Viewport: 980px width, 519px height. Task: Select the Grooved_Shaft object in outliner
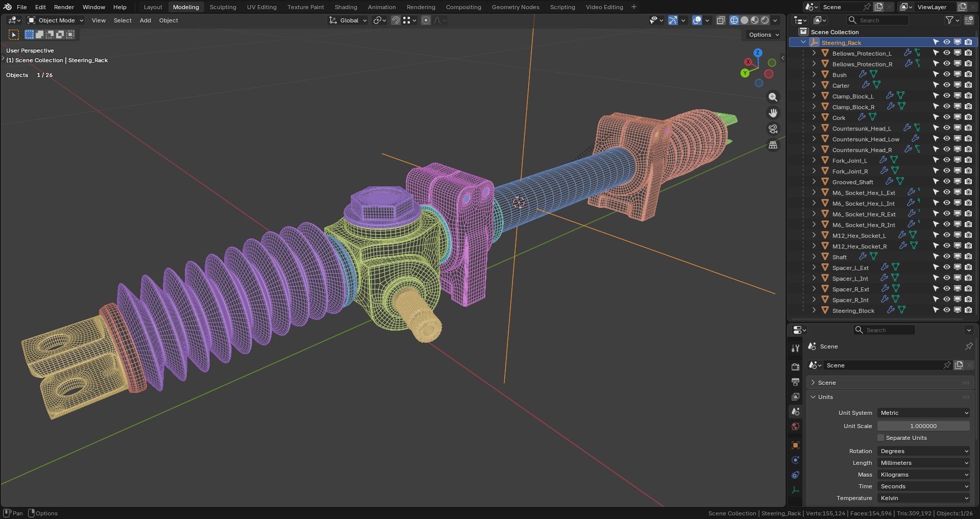coord(852,182)
